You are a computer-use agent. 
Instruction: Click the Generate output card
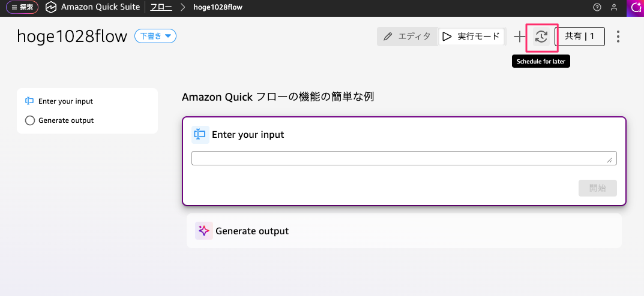(404, 231)
